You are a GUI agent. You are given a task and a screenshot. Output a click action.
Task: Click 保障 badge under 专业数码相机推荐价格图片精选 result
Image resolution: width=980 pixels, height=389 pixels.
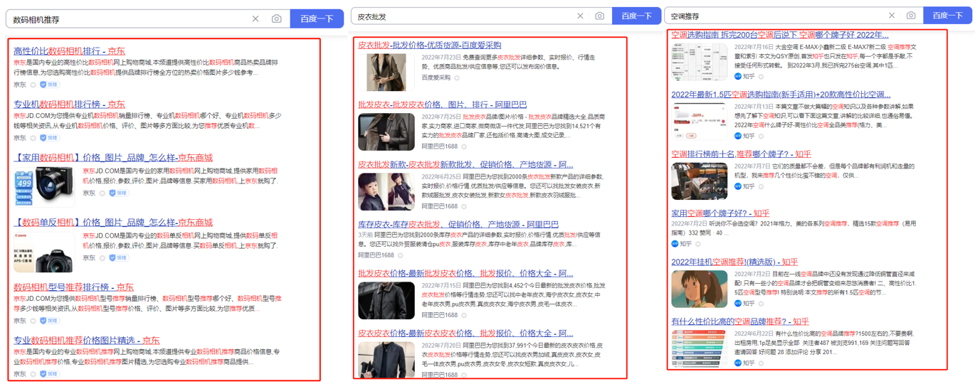49,374
